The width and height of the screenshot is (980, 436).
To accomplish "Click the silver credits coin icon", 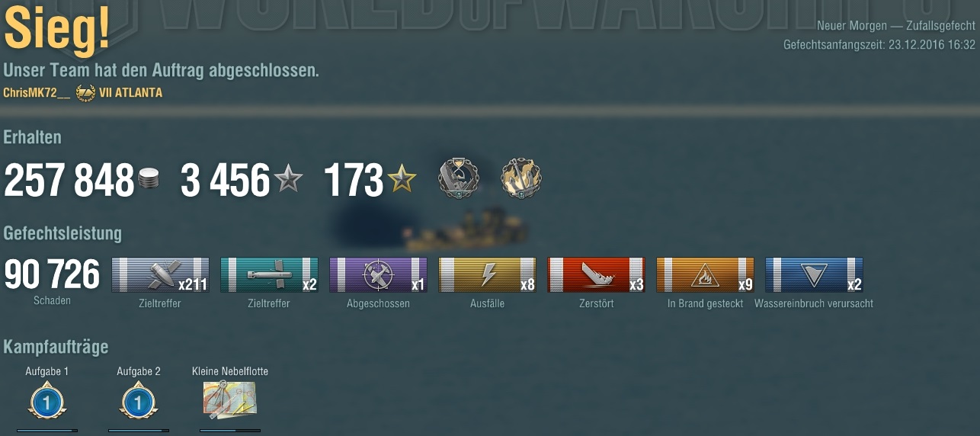I will click(149, 181).
